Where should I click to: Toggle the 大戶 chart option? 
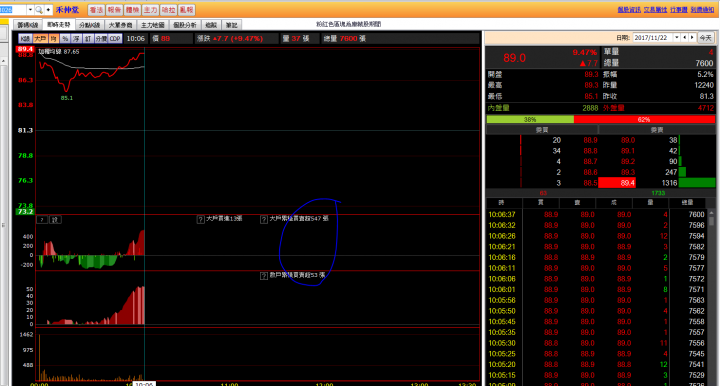coord(40,39)
